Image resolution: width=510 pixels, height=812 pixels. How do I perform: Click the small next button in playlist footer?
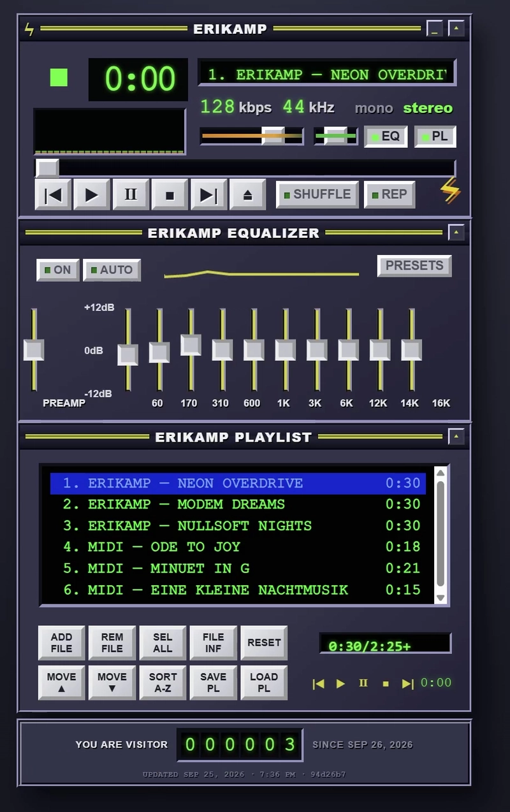click(408, 683)
